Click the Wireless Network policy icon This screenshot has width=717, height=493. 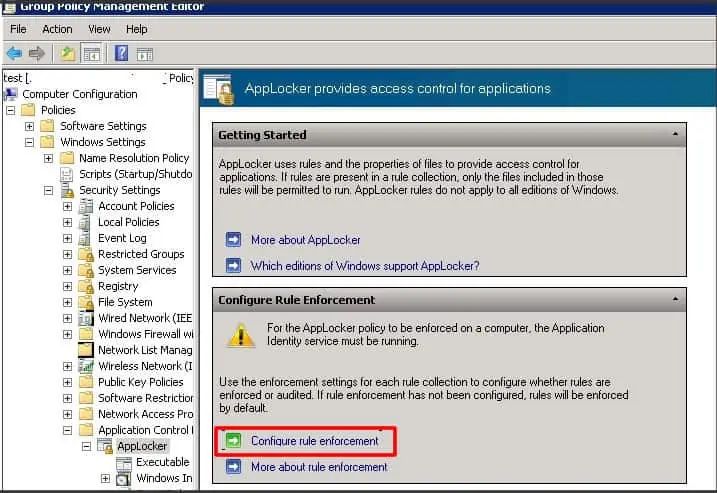click(86, 366)
